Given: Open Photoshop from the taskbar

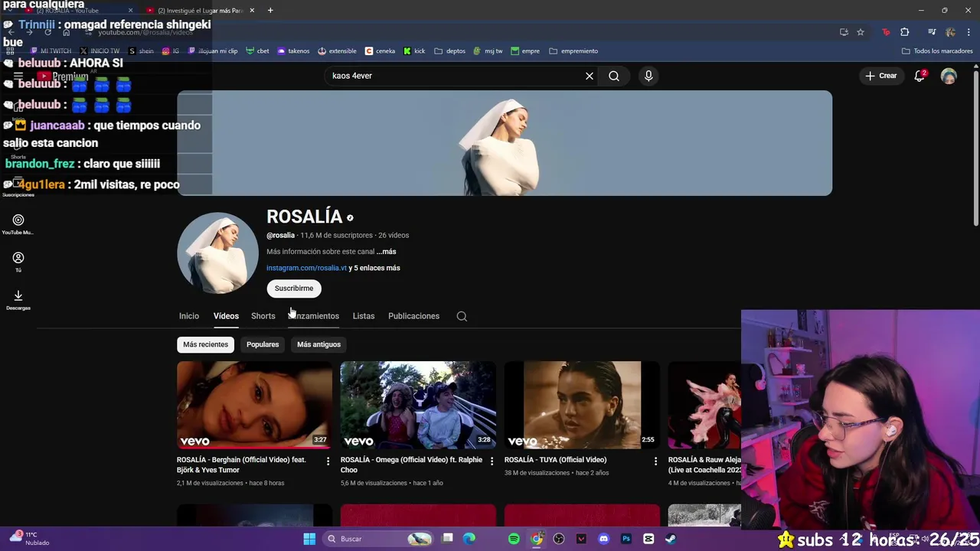Looking at the screenshot, I should 626,539.
